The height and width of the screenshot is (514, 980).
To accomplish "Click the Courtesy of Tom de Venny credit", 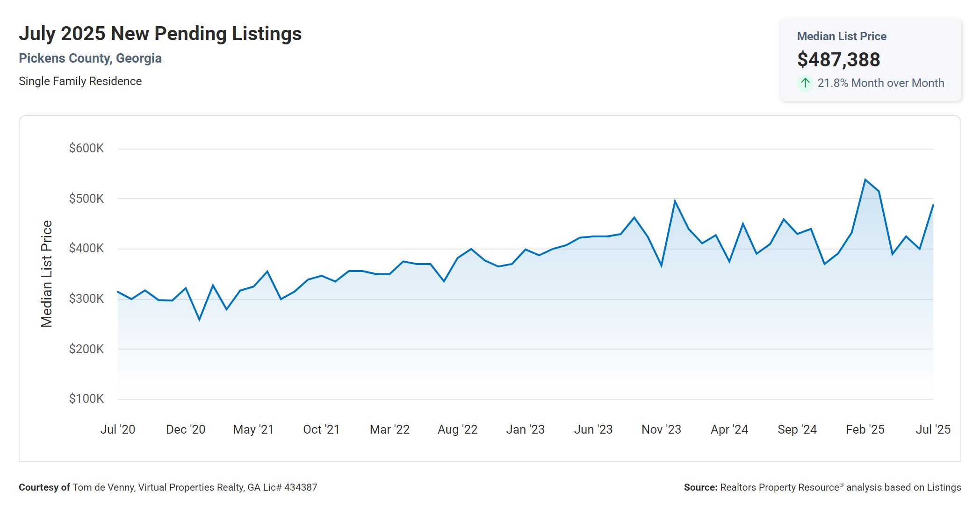I will point(168,487).
